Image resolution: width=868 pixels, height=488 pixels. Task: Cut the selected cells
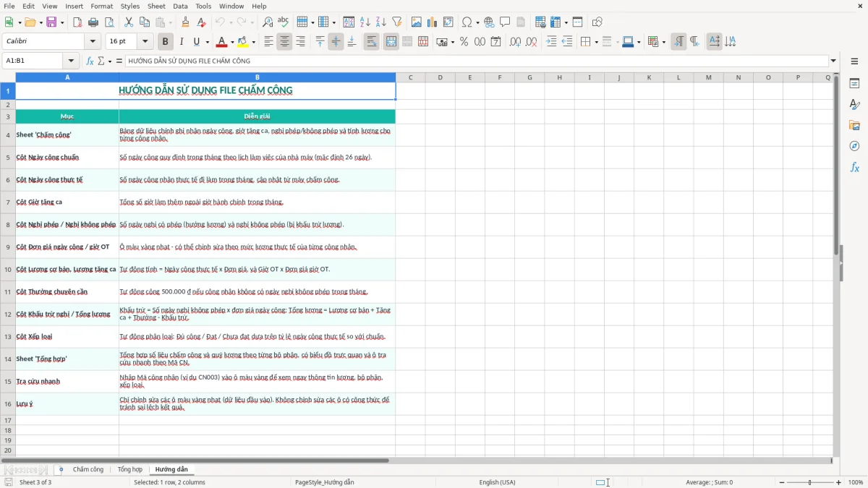[129, 22]
